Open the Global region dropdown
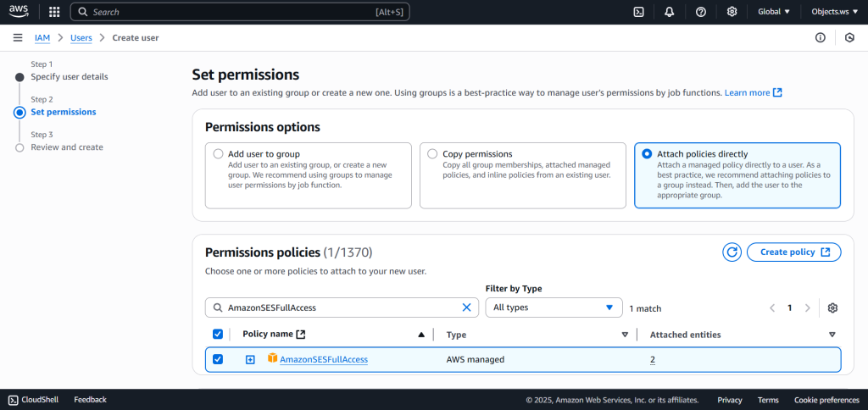Screen dimensions: 868x410 [x=773, y=12]
